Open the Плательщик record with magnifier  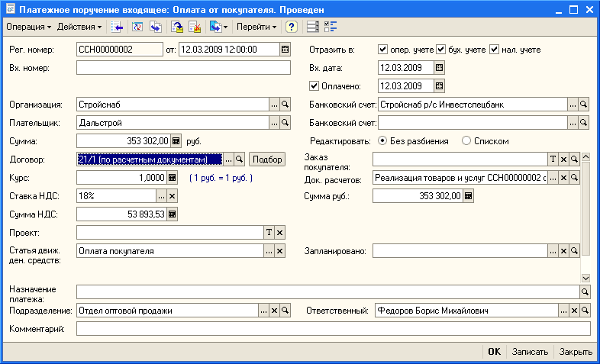[285, 123]
